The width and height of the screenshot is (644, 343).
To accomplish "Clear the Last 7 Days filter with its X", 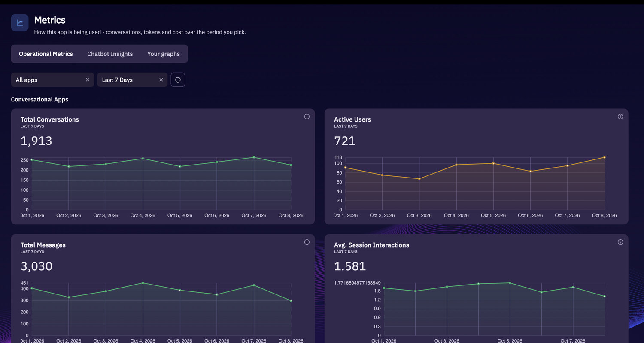I will point(161,80).
